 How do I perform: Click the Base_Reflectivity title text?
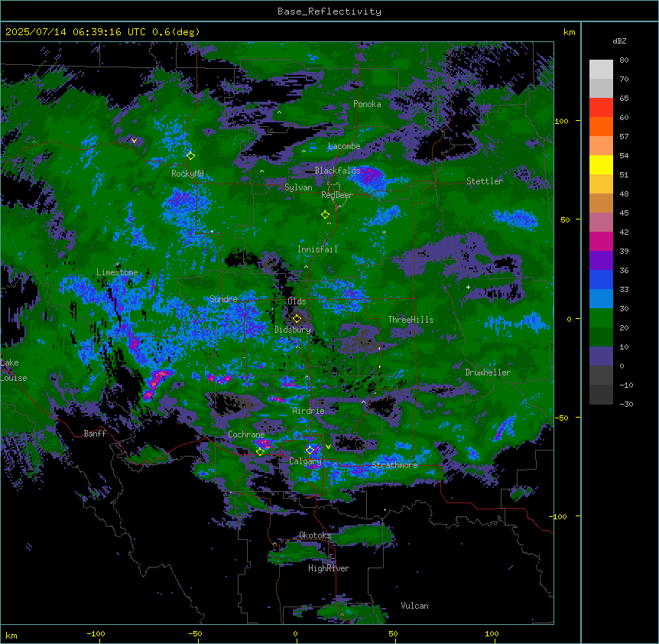(x=329, y=11)
